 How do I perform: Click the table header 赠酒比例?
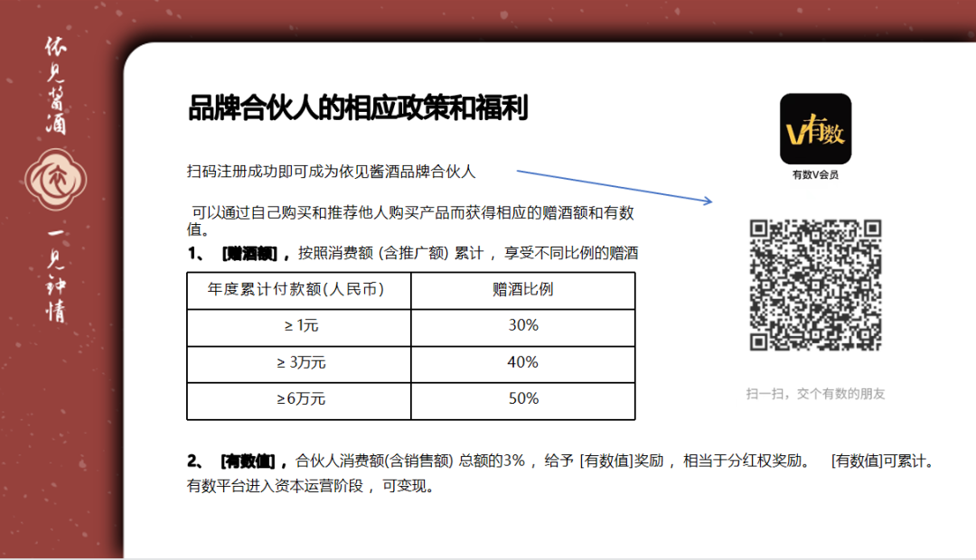(x=523, y=291)
